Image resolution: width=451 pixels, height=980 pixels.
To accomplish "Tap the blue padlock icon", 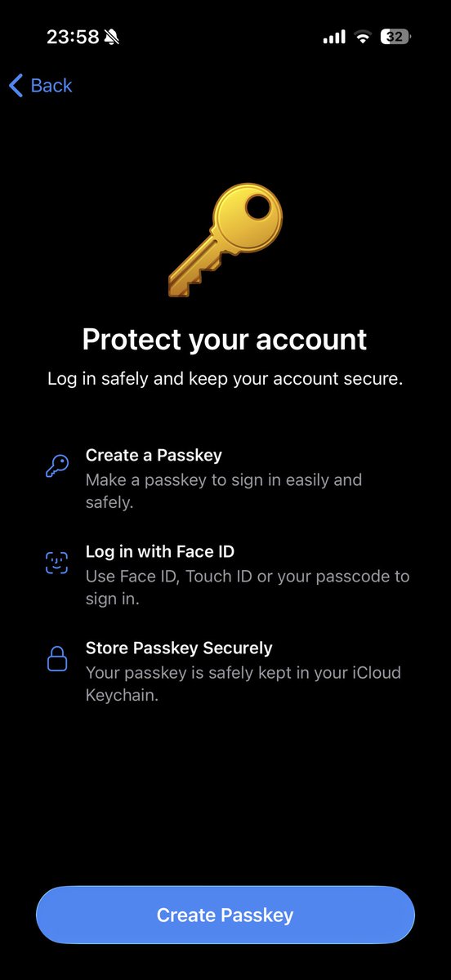I will point(56,659).
